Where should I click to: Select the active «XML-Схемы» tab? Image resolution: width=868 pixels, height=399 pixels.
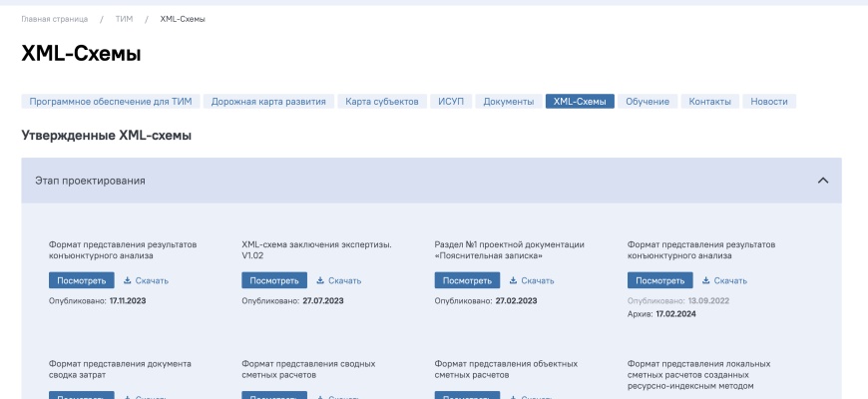[x=579, y=102]
